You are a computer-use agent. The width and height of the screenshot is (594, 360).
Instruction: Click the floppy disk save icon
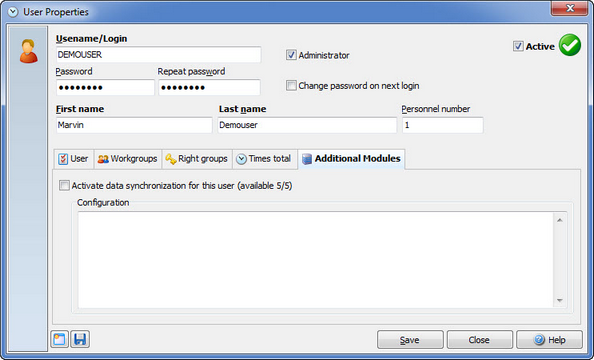tap(80, 339)
